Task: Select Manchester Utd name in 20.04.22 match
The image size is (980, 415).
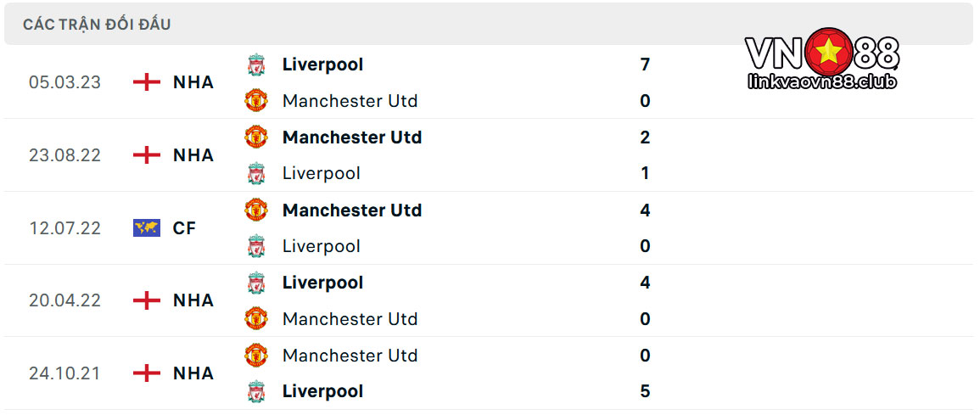Action: point(350,319)
